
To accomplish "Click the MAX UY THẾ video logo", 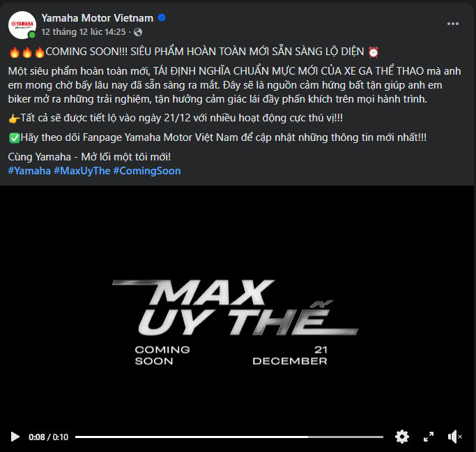I will tap(235, 307).
